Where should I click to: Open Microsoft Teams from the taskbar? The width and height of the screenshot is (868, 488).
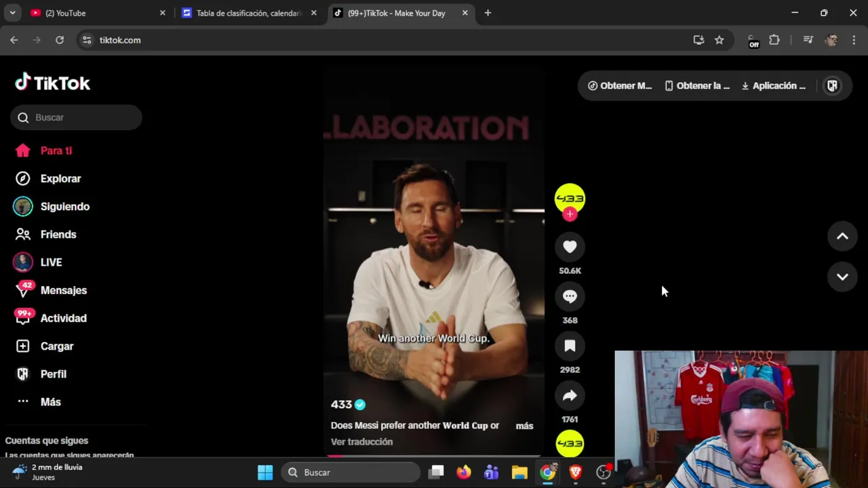(x=492, y=472)
